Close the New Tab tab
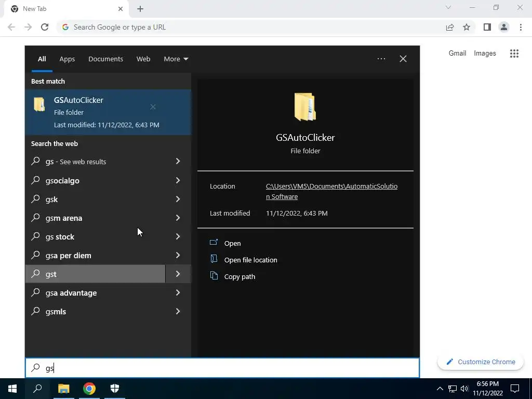Screen dimensions: 532x399 [x=121, y=9]
